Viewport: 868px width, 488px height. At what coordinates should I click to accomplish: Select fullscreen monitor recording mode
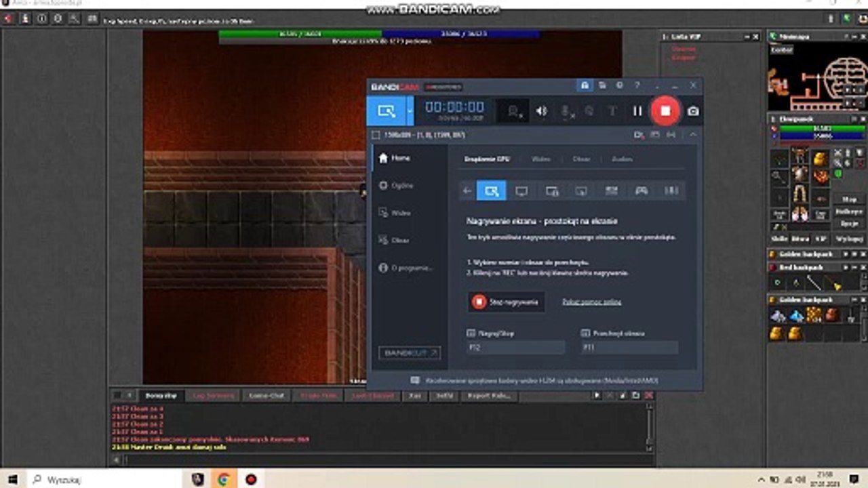521,191
